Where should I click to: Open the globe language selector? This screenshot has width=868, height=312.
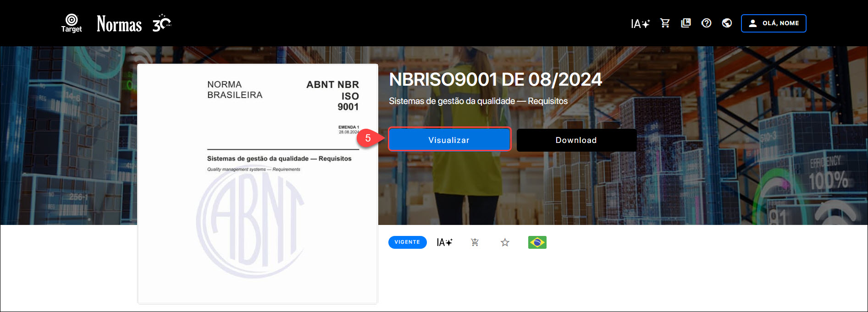pos(727,23)
